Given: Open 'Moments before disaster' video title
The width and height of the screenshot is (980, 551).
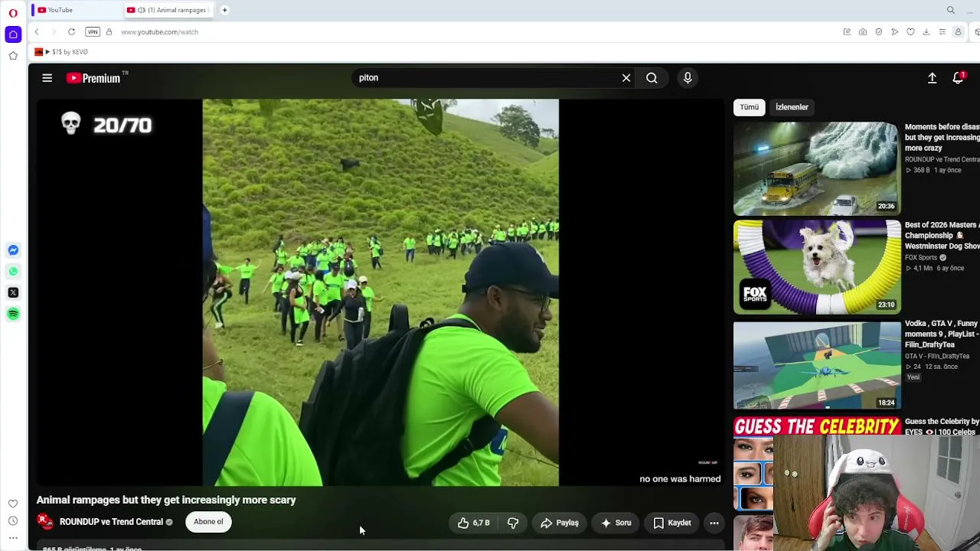Looking at the screenshot, I should (x=942, y=138).
